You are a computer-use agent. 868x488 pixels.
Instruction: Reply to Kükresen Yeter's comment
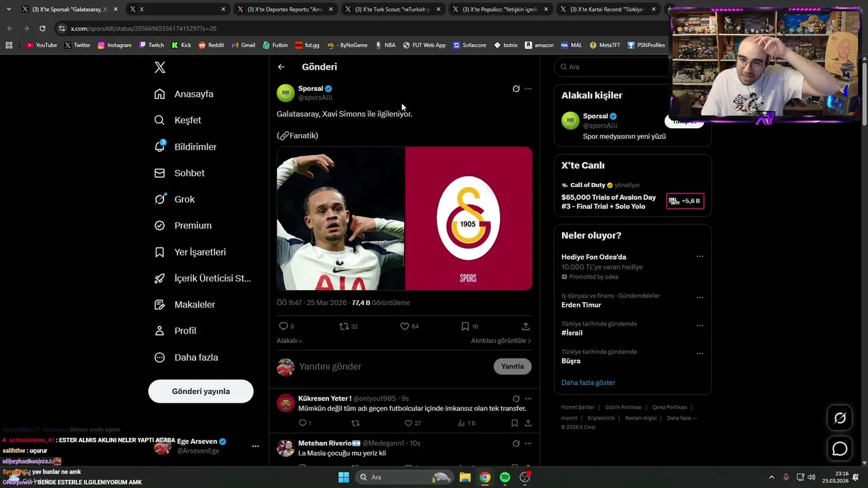[303, 423]
